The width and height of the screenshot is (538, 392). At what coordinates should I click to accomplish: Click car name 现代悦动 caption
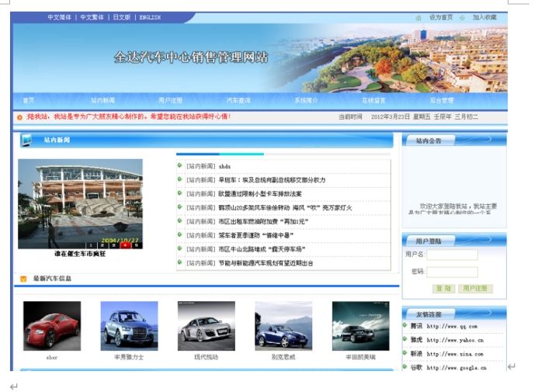[x=207, y=357]
